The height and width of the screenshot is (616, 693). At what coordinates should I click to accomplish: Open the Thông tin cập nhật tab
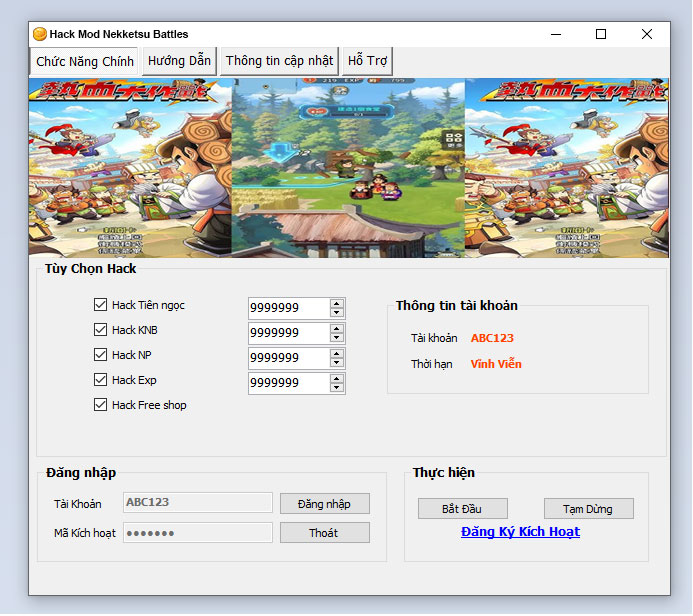(x=279, y=61)
